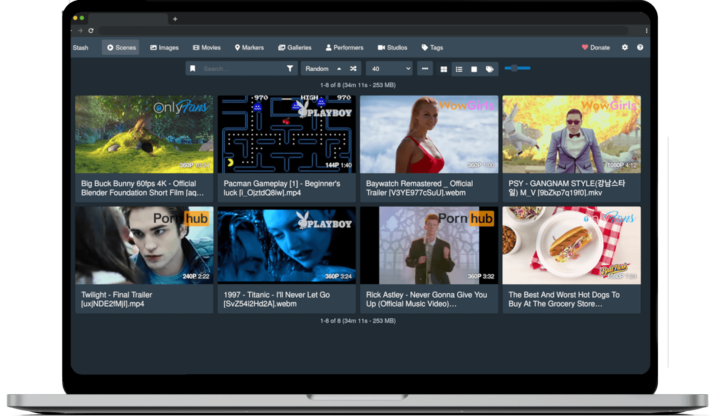
Task: Open the Performers tab
Action: 344,47
